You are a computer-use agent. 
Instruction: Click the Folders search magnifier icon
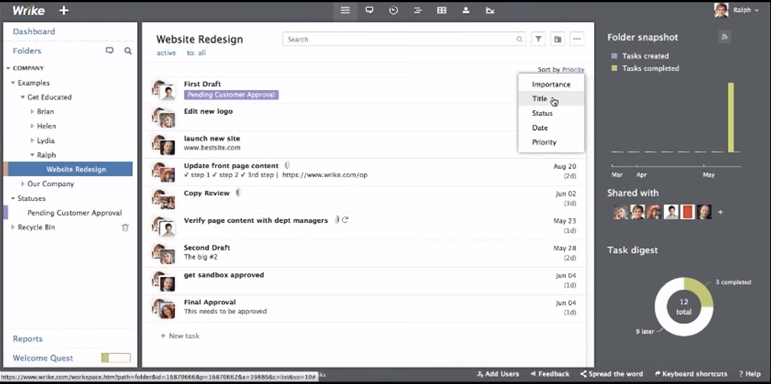pos(128,51)
